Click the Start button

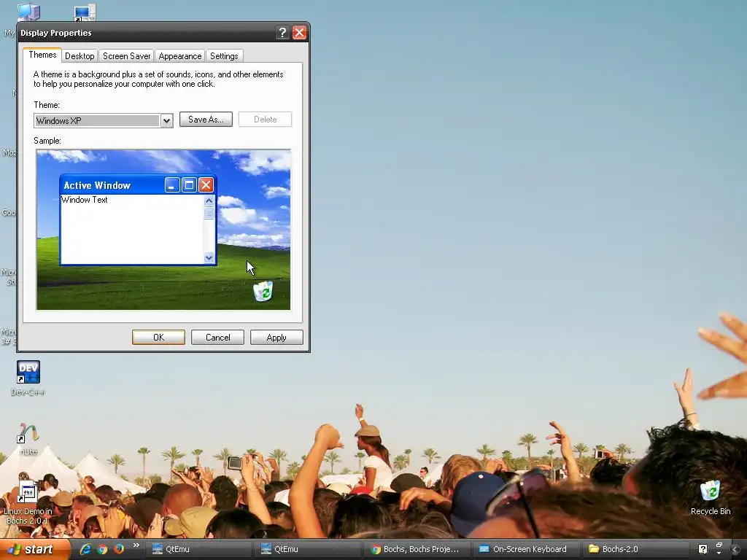pos(34,549)
